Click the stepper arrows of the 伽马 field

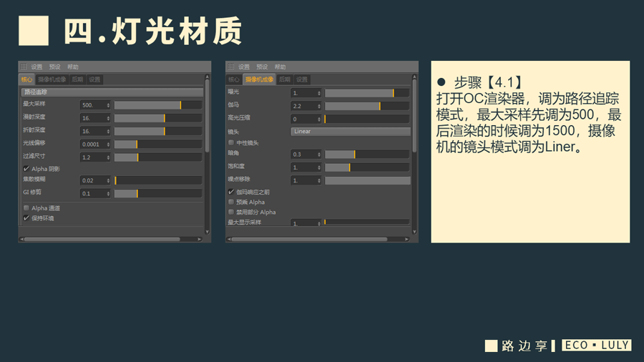click(x=319, y=106)
